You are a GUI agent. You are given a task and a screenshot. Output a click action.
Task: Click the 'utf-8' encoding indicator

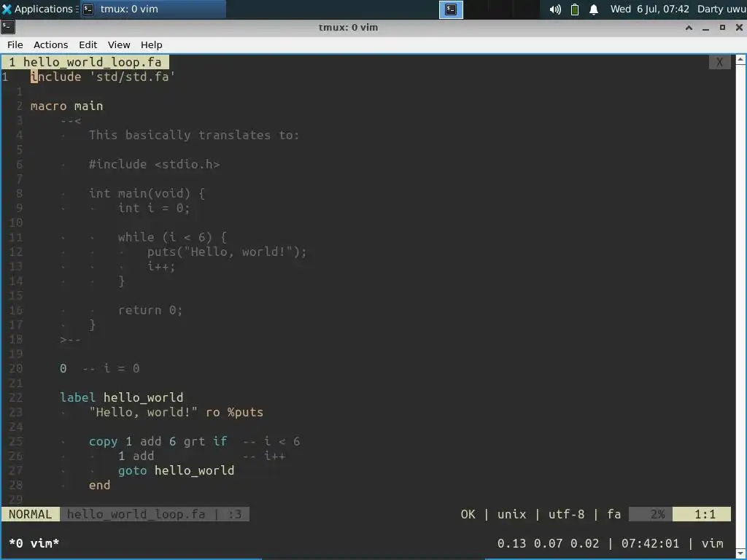(x=566, y=514)
